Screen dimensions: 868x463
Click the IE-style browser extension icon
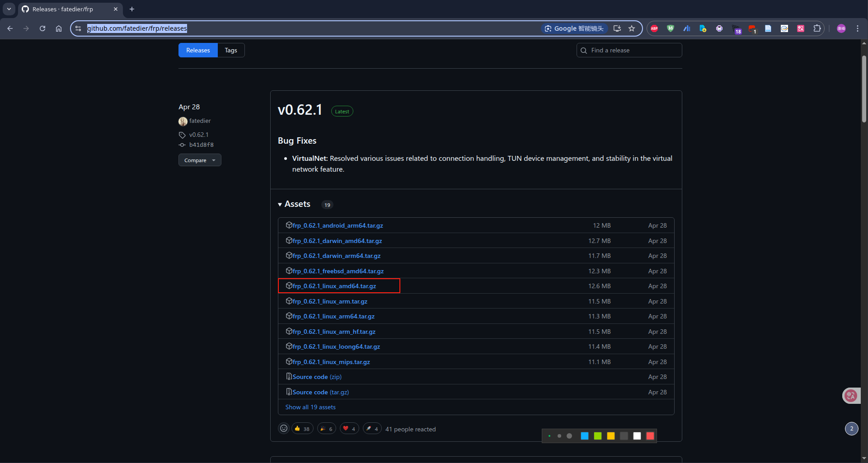(x=784, y=28)
